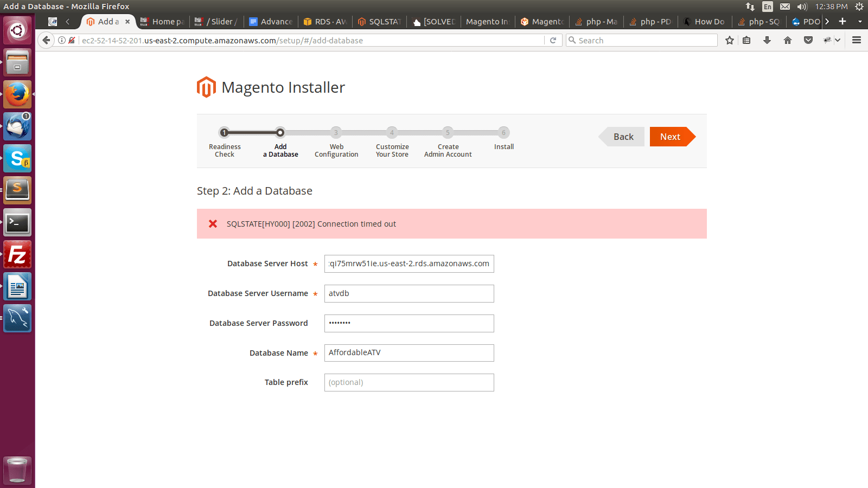Open the Ubuntu Dash launcher icon
This screenshot has width=868, height=488.
tap(17, 30)
